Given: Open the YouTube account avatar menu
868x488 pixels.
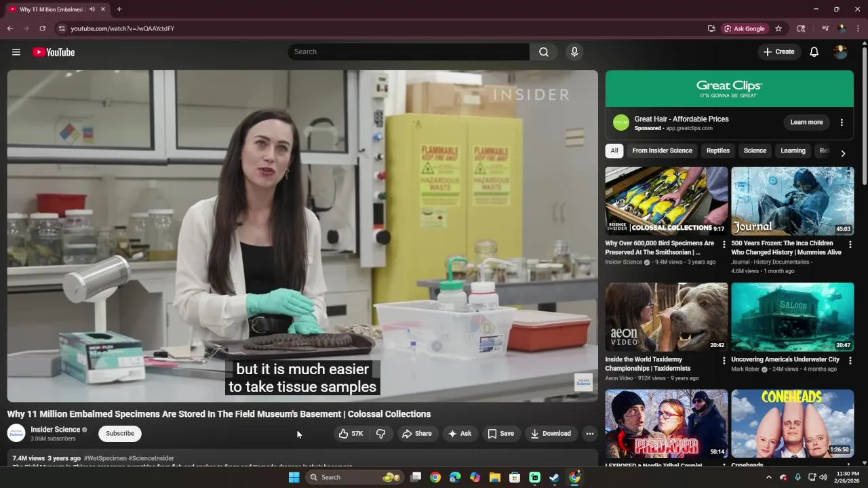Looking at the screenshot, I should [840, 52].
